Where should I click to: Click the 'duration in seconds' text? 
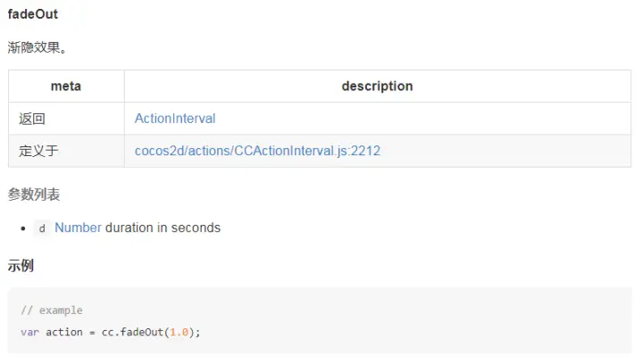(163, 227)
